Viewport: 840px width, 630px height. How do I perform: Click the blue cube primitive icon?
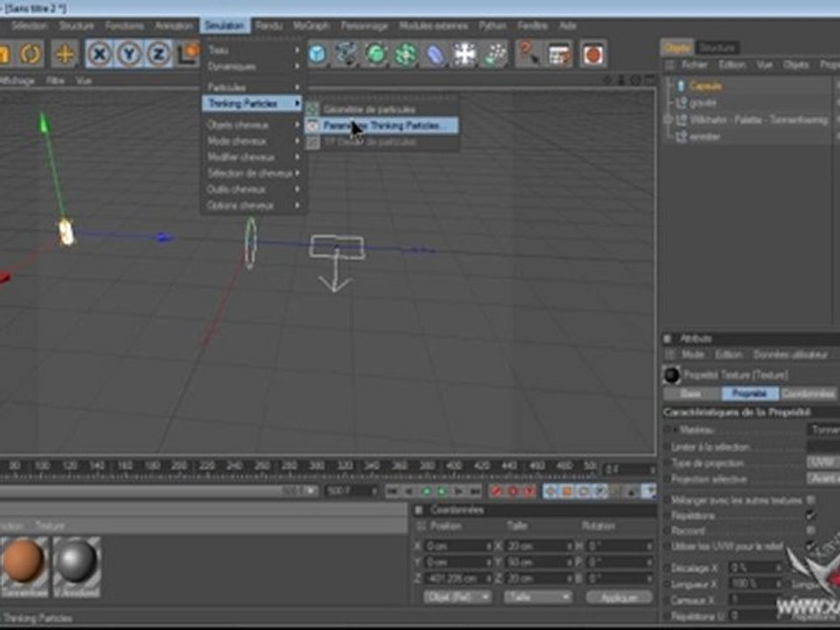coord(317,54)
